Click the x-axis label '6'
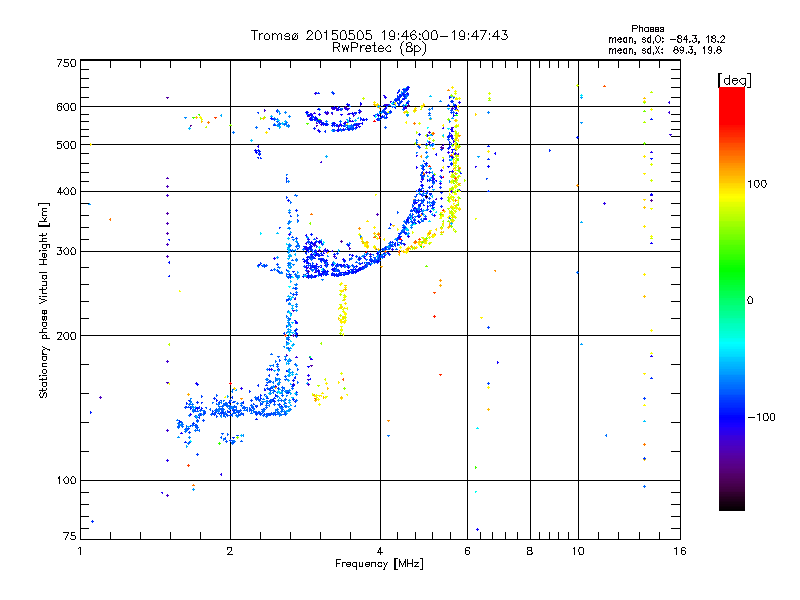This screenshot has width=800, height=600. [x=467, y=551]
